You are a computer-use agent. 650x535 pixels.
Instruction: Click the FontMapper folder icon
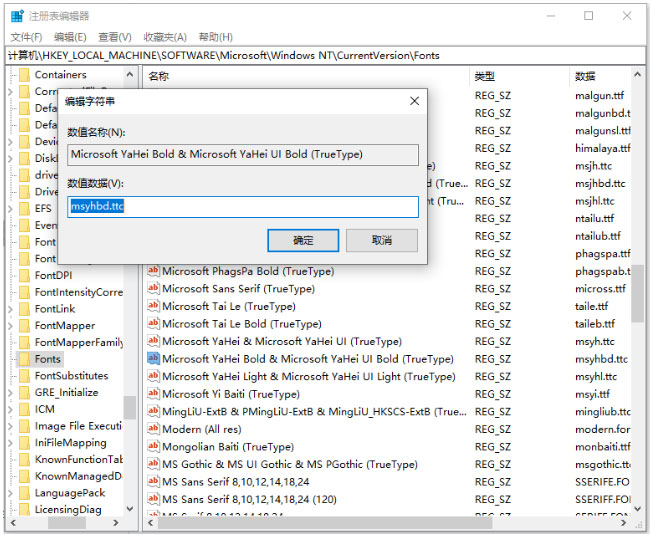click(x=25, y=325)
